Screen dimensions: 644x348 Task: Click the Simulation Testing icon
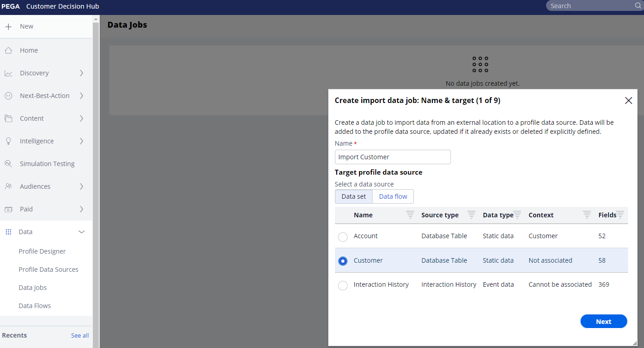8,164
